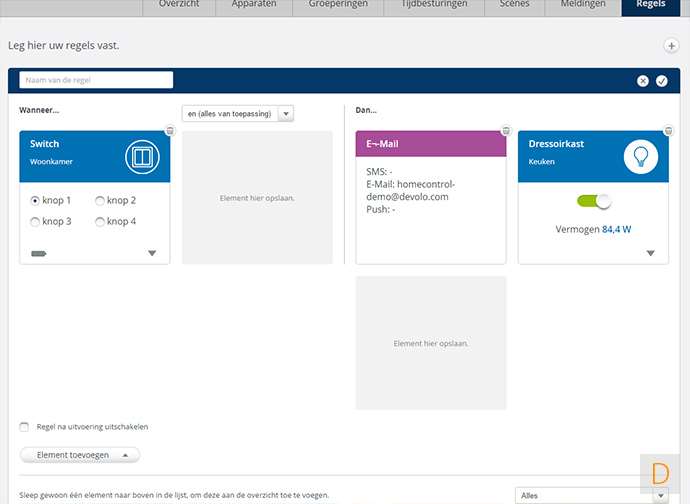Click the empty Wanneer drop zone
Viewport: 690px width, 504px height.
tap(257, 198)
